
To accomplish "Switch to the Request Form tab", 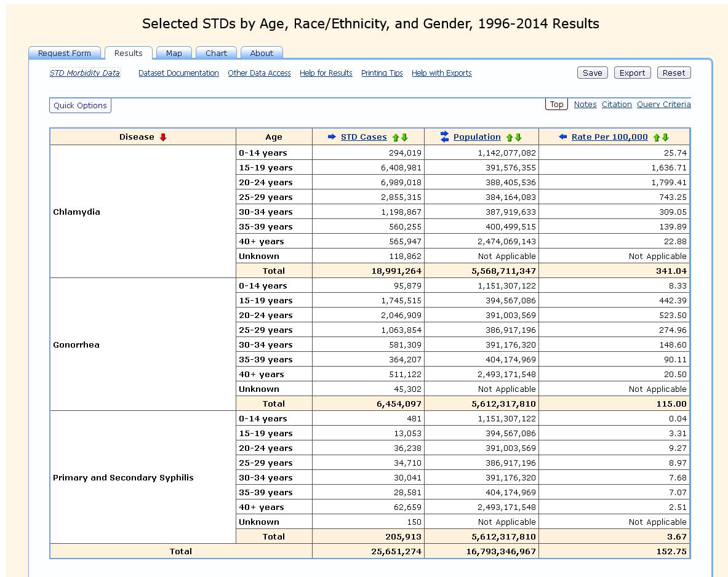I will [65, 54].
